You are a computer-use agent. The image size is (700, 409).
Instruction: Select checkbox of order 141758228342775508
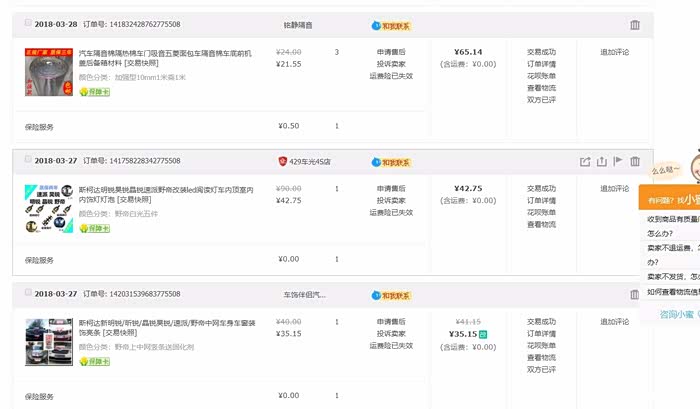tap(27, 161)
